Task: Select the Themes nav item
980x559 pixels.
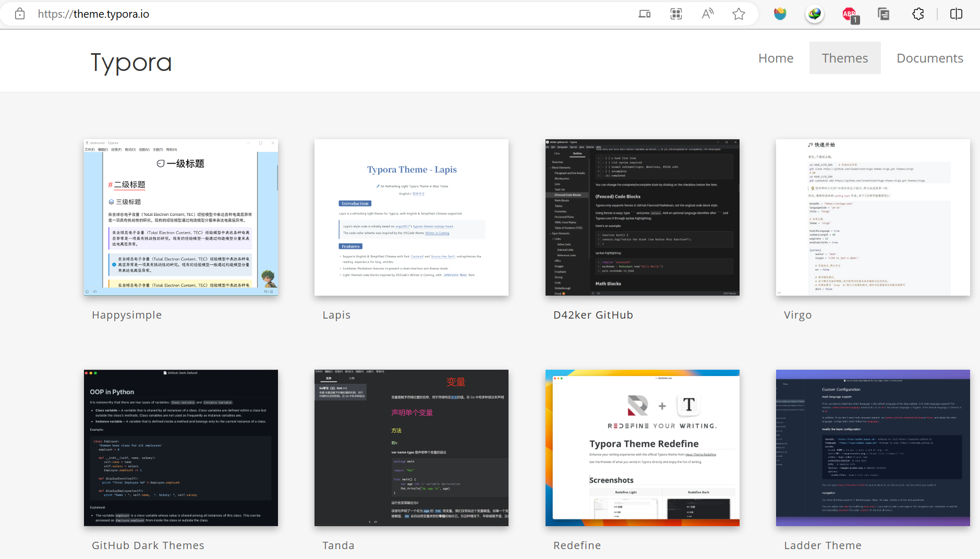Action: [x=845, y=58]
